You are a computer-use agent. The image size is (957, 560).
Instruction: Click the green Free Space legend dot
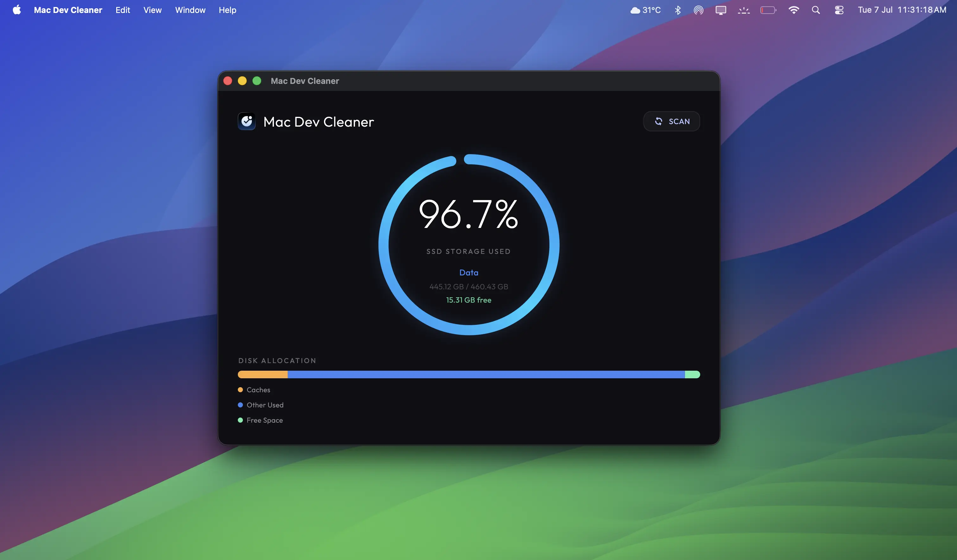point(240,420)
